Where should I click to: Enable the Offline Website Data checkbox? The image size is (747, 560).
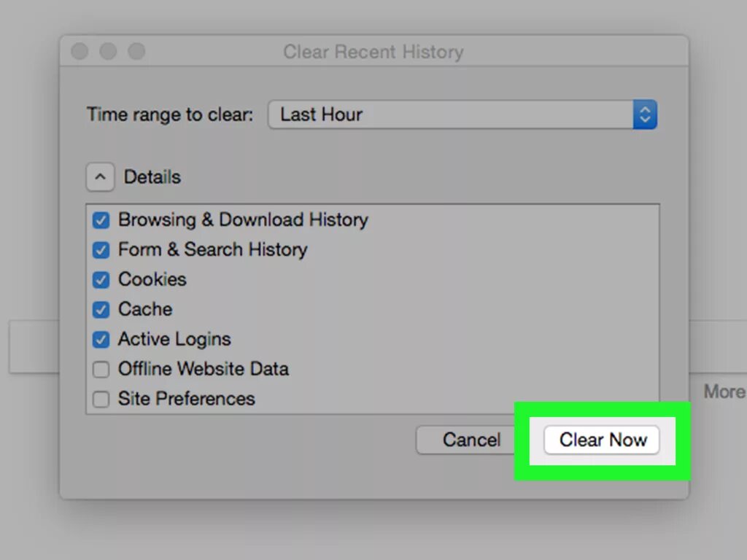click(x=101, y=369)
